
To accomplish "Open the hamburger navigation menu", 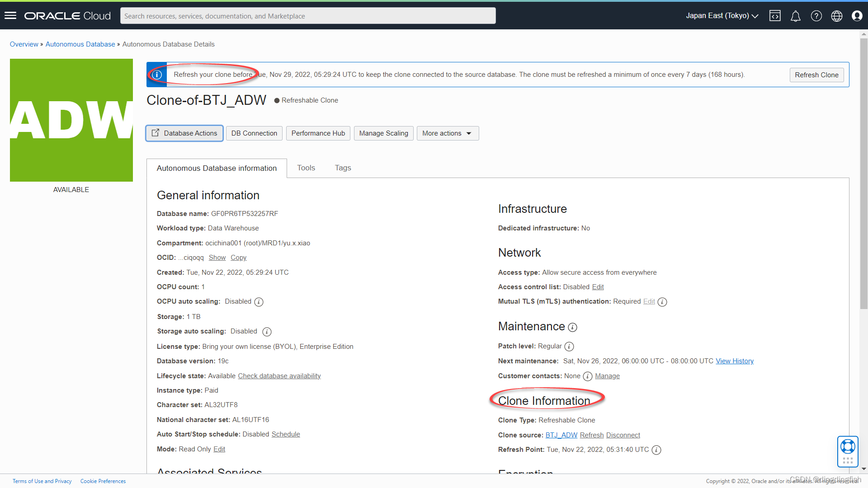I will (x=10, y=16).
